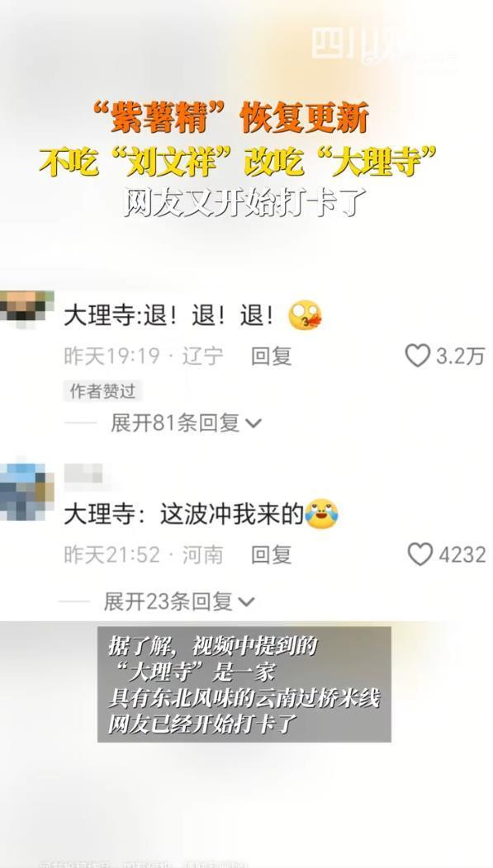Like the 这波冲我来的 comment heart icon
This screenshot has height=868, width=493.
(x=420, y=554)
